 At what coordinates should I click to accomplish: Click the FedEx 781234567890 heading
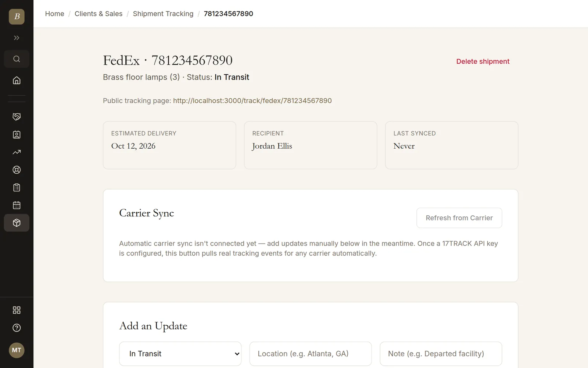168,60
